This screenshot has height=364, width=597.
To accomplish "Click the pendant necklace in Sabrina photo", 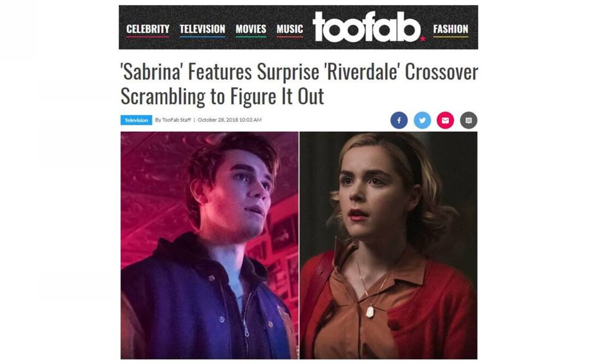I will 370,312.
